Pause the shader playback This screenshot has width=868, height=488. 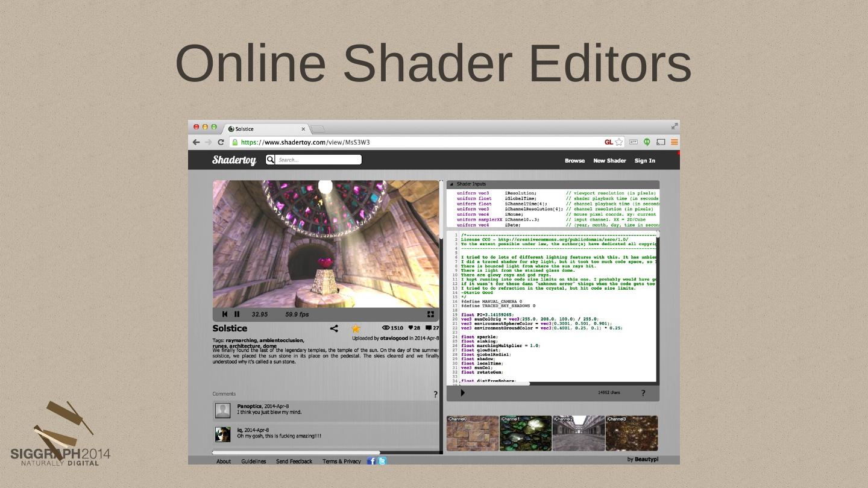(237, 314)
